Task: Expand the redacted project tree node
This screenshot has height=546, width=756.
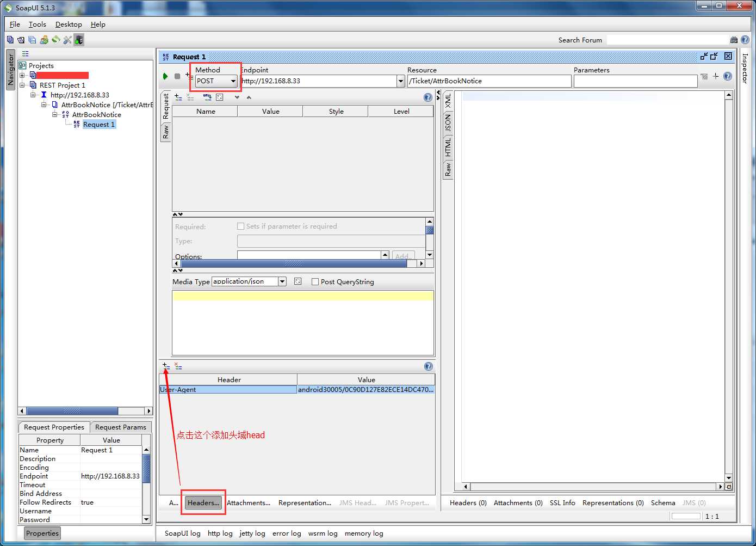Action: point(22,75)
